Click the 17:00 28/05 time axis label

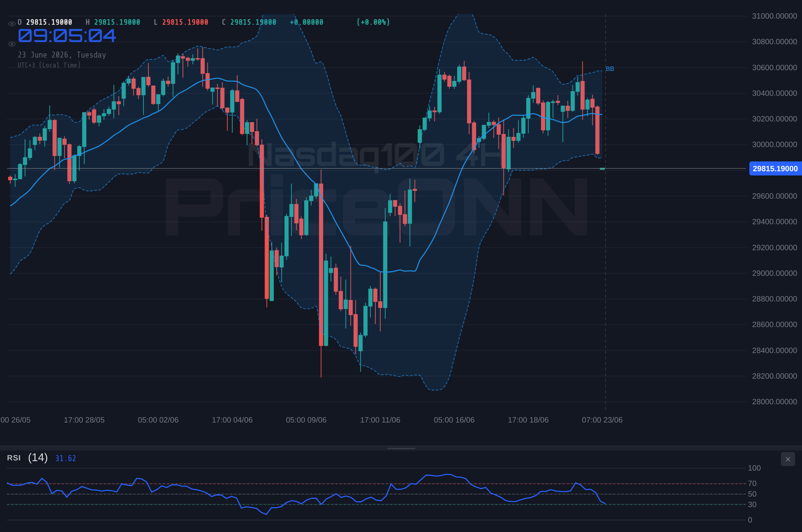click(84, 420)
